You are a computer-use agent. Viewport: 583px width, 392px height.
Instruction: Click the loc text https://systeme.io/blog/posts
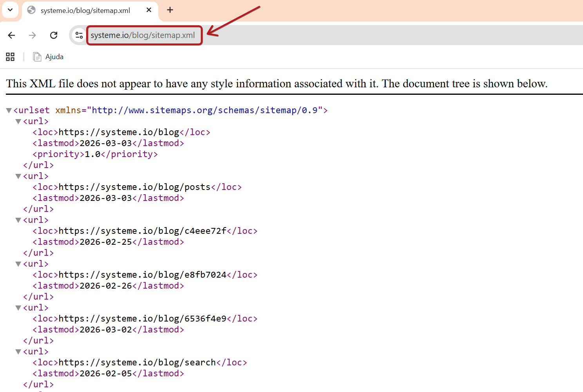point(134,187)
